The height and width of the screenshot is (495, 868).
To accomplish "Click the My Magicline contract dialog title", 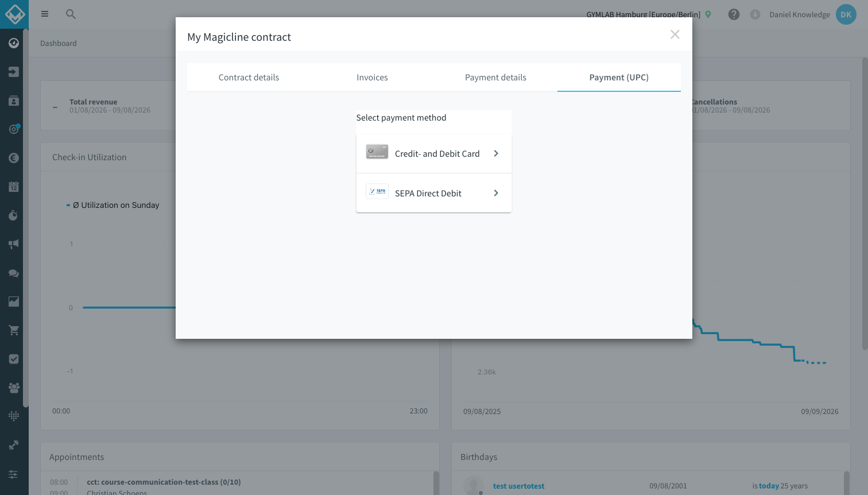I will coord(239,37).
